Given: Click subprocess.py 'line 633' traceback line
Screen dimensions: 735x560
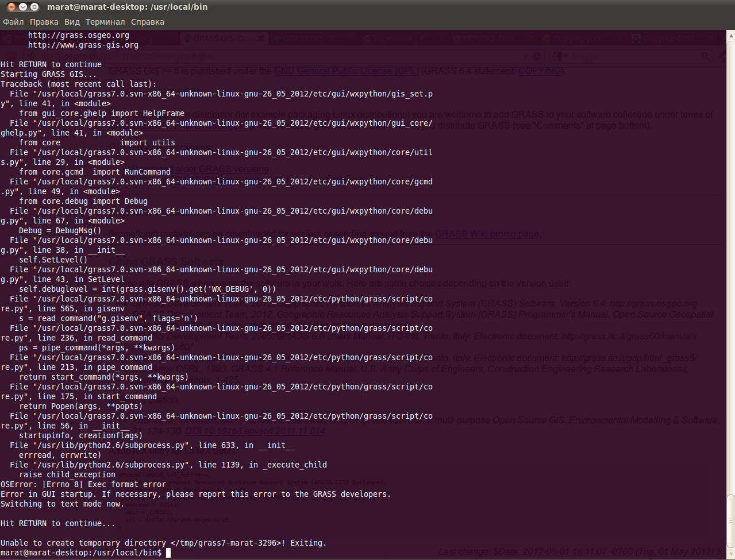Looking at the screenshot, I should tap(152, 445).
